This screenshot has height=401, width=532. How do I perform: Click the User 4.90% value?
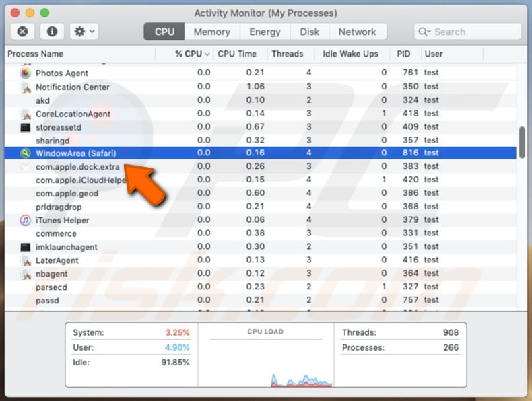pos(177,347)
